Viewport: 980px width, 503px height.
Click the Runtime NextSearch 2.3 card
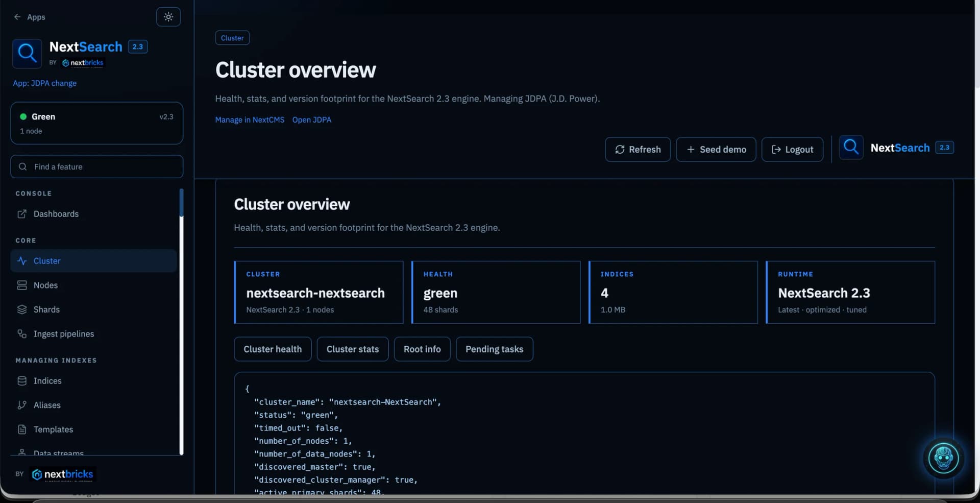click(x=850, y=292)
